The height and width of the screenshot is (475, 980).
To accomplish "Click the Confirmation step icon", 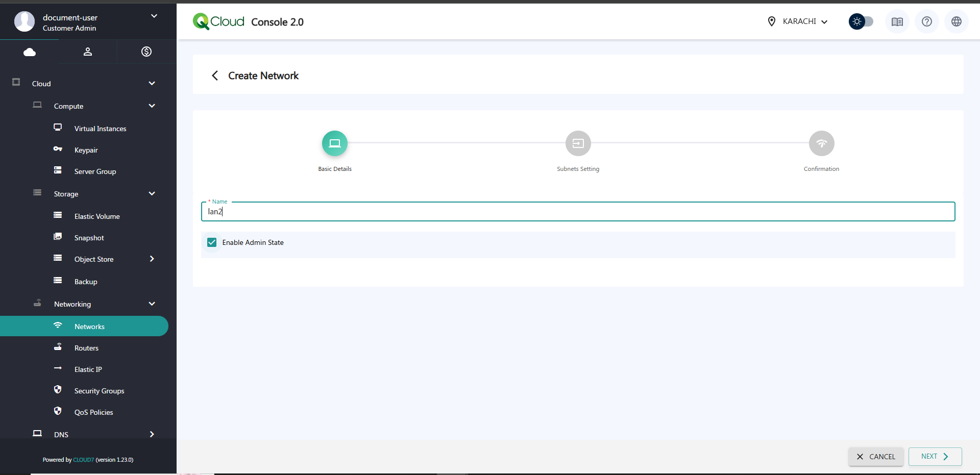I will pos(821,143).
